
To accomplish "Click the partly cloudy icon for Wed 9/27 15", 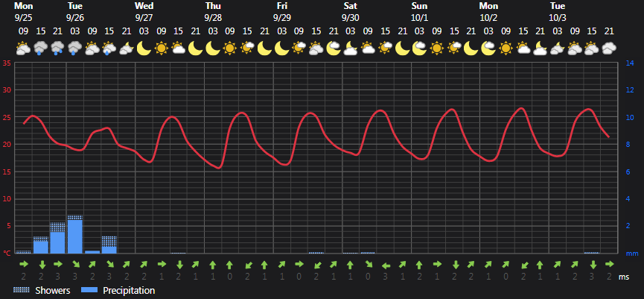I will click(x=178, y=48).
